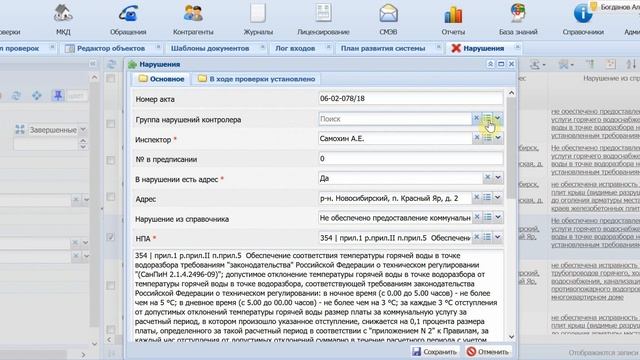
Task: Click the Номер акта input field
Action: point(410,98)
